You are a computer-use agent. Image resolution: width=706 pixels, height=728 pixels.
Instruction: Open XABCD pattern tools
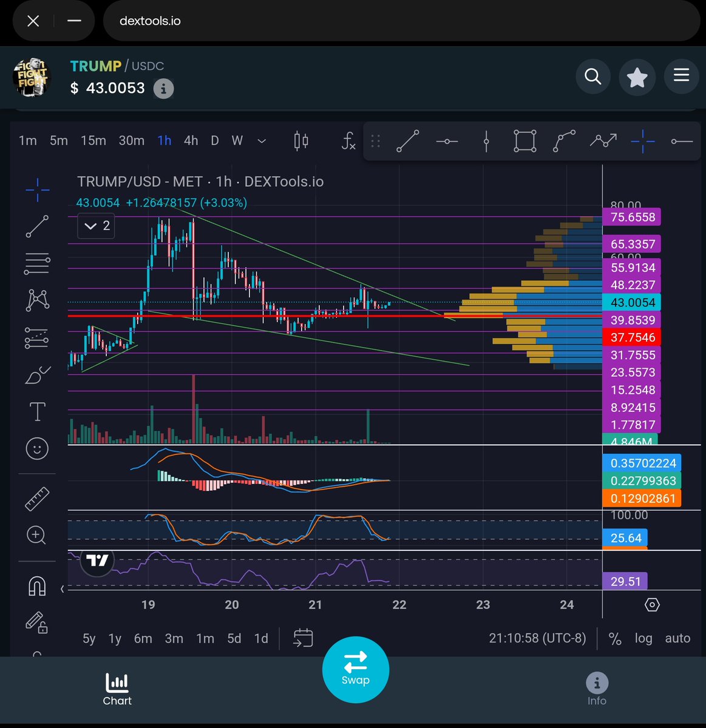tap(37, 300)
